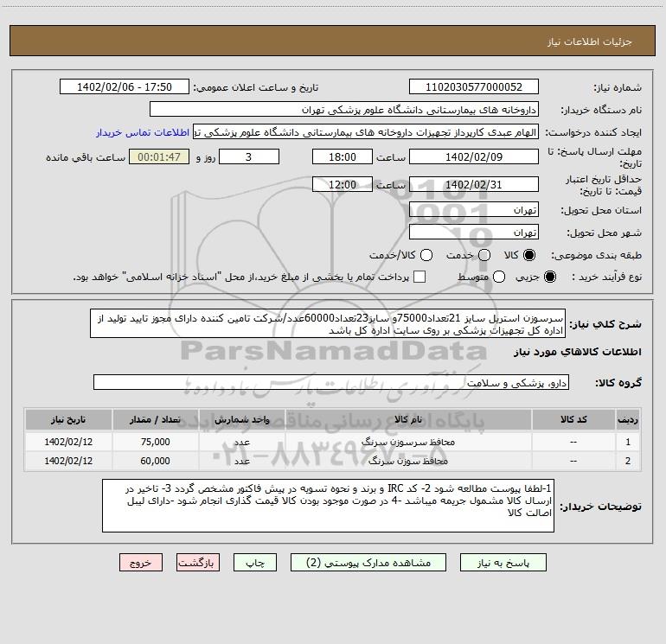Screen dimensions: 666x644
Task: Click the need date in row 1
Action: [68, 442]
